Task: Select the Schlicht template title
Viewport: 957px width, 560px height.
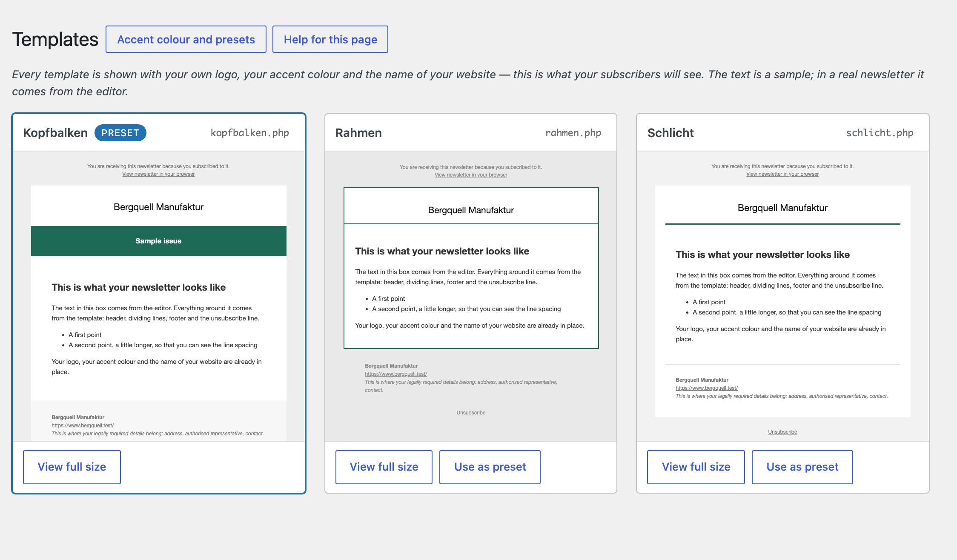Action: click(670, 133)
